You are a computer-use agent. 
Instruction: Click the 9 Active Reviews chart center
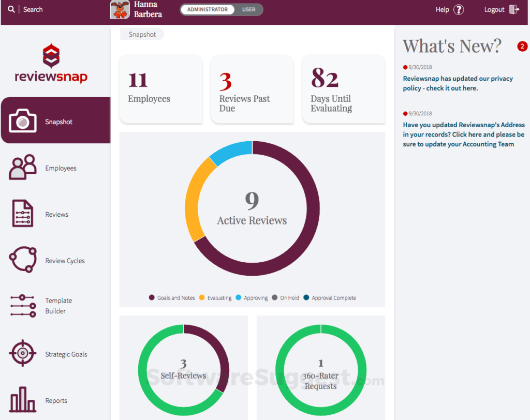252,208
